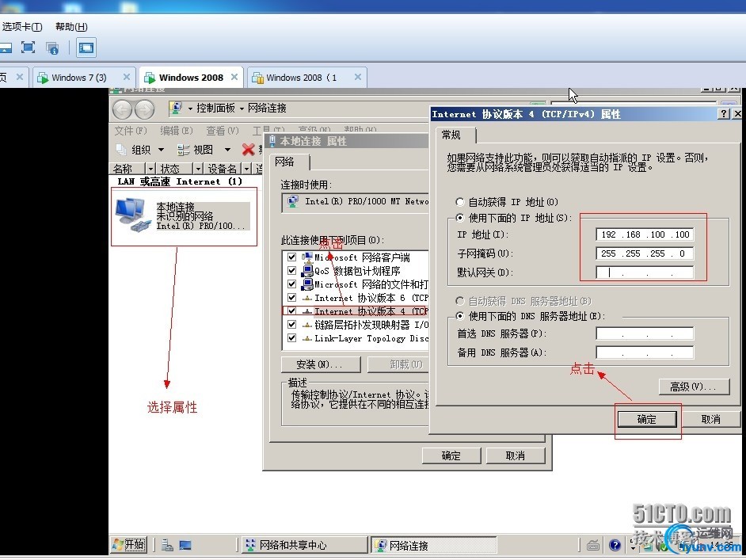Click the Intel PRO/1000 MT adapter icon
The height and width of the screenshot is (560, 746).
293,202
